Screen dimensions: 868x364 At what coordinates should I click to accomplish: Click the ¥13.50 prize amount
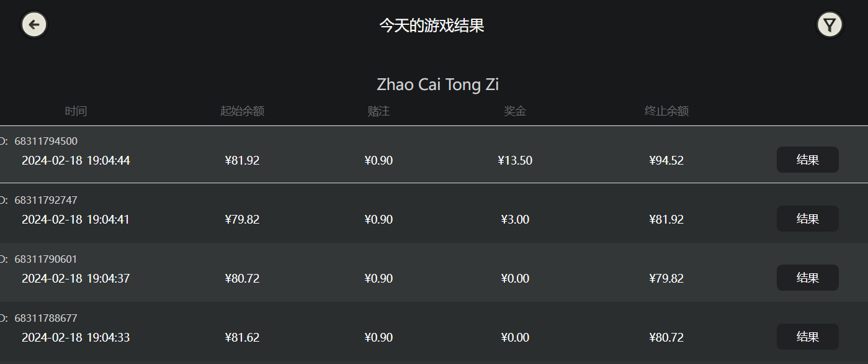(515, 160)
